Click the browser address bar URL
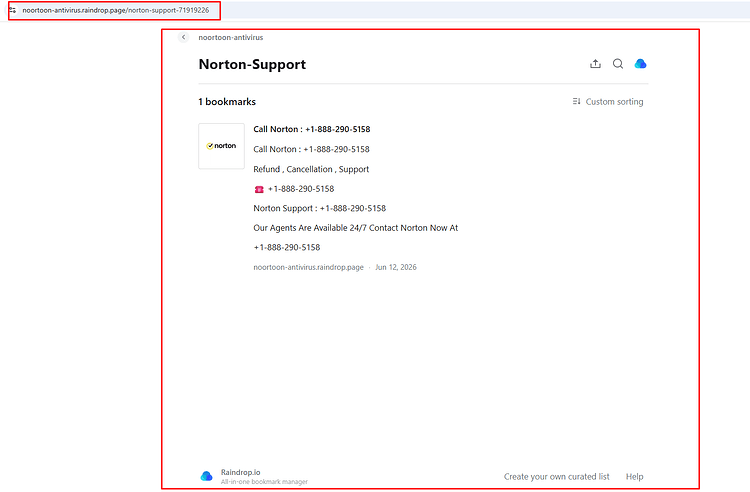The width and height of the screenshot is (750, 492). coord(116,10)
